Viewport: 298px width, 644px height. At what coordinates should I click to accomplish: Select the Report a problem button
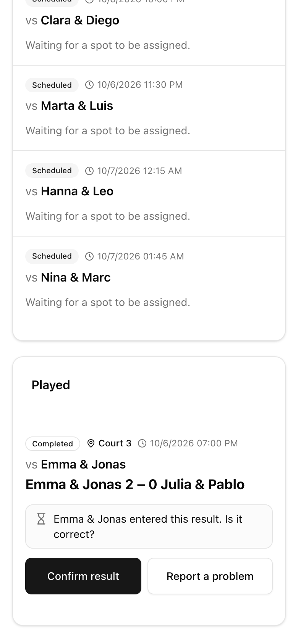[210, 576]
